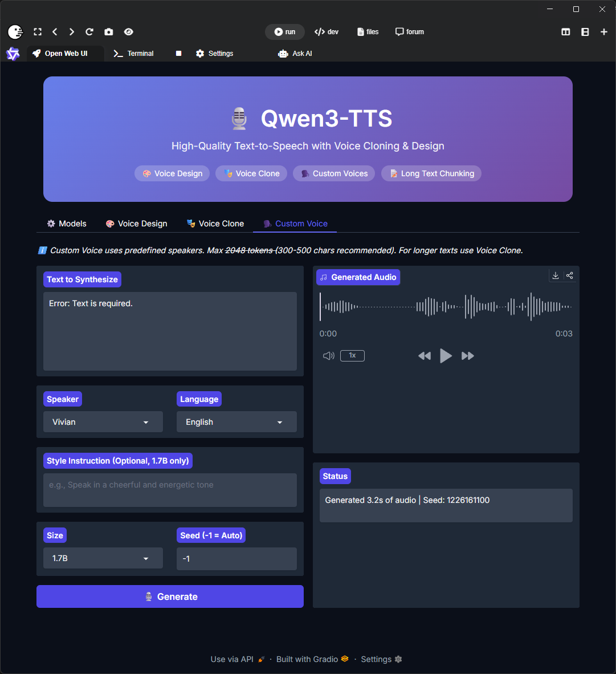Maximize the window

tap(576, 9)
